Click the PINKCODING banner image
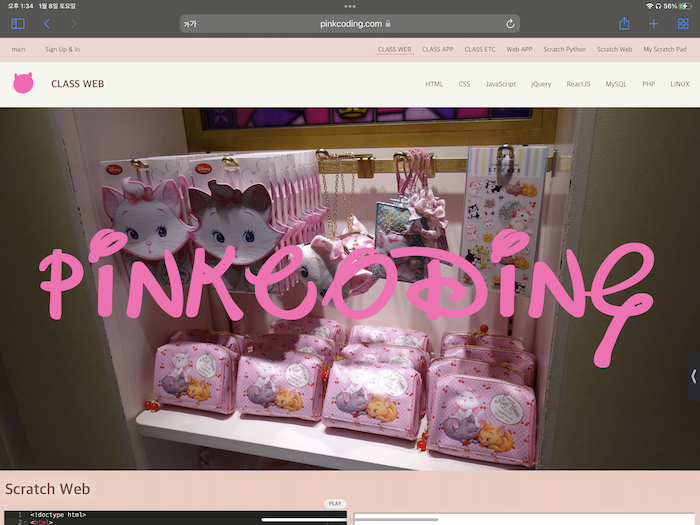Viewport: 700px width, 525px height. (350, 288)
